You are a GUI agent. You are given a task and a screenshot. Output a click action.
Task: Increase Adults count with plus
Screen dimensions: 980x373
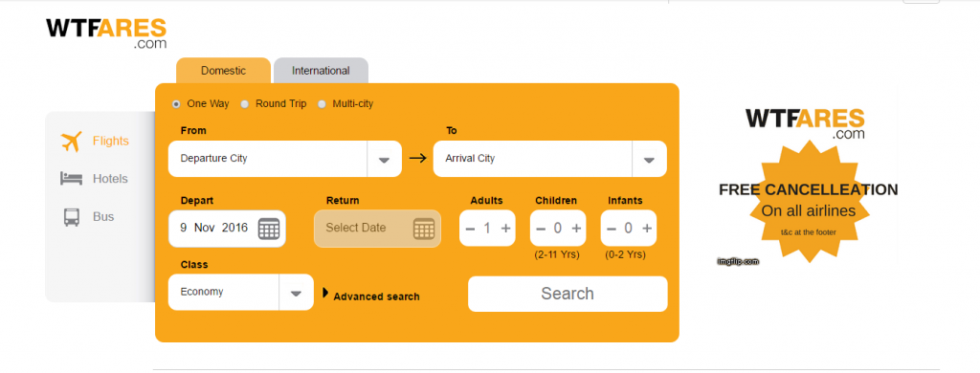pos(505,228)
